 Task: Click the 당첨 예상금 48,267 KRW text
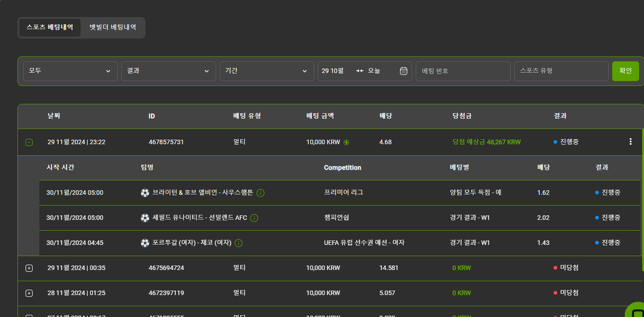point(486,142)
